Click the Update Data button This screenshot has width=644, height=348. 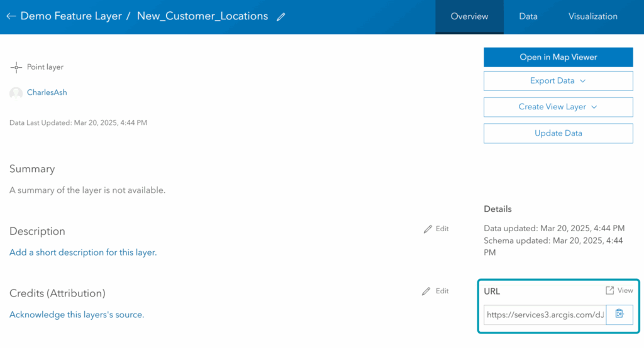(x=558, y=133)
